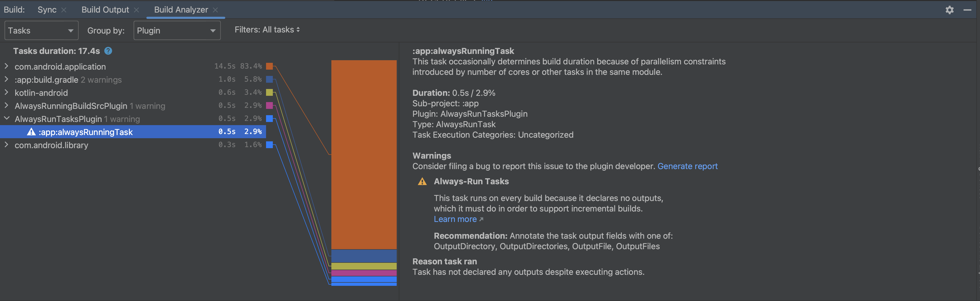Click the Tasks duration help icon
980x301 pixels.
coord(108,51)
